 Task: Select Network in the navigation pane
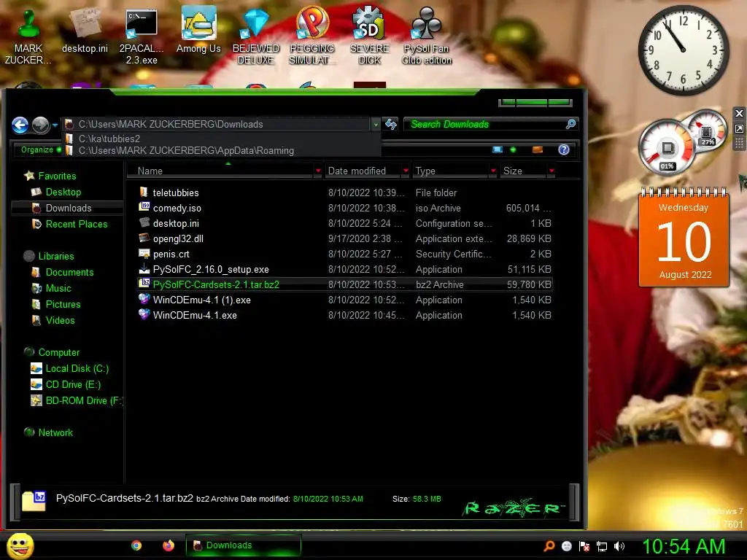(49, 432)
